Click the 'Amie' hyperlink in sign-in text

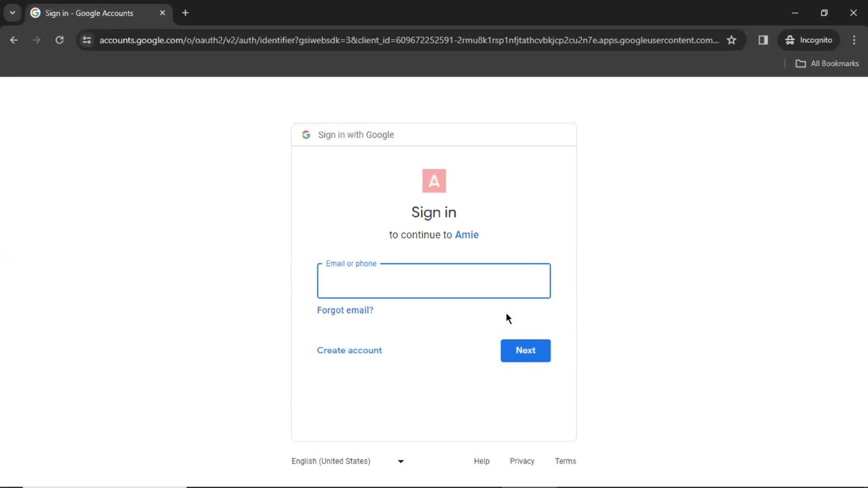(x=467, y=234)
